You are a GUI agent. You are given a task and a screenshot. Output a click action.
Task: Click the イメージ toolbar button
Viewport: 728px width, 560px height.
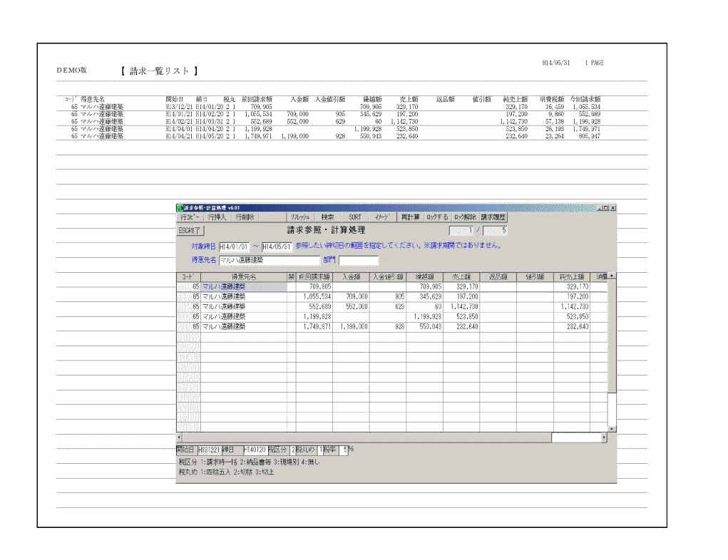tap(383, 217)
